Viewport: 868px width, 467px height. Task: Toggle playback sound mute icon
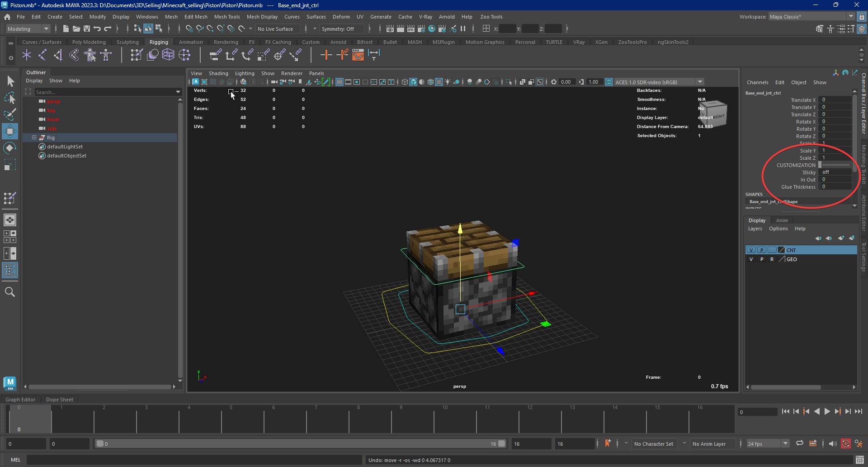833,444
